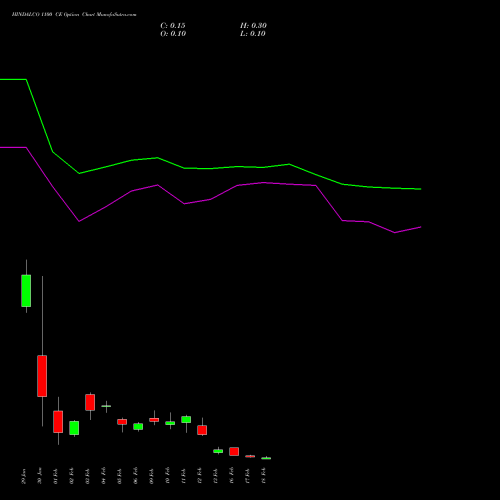Click the '01 Feb' date axis label
This screenshot has width=500, height=500.
[x=56, y=476]
